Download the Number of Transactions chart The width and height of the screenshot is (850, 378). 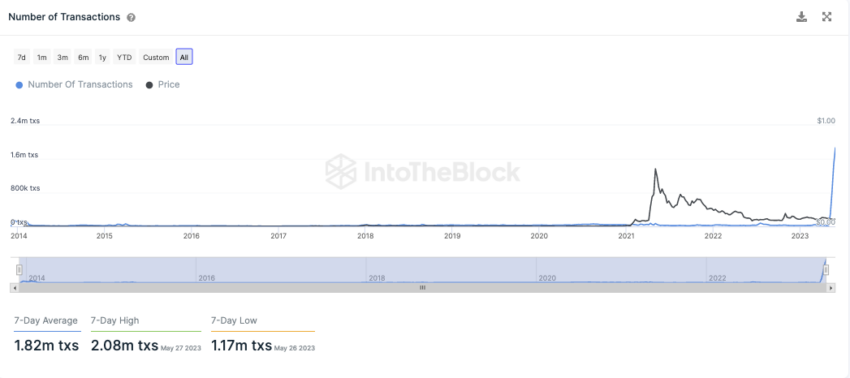point(801,17)
